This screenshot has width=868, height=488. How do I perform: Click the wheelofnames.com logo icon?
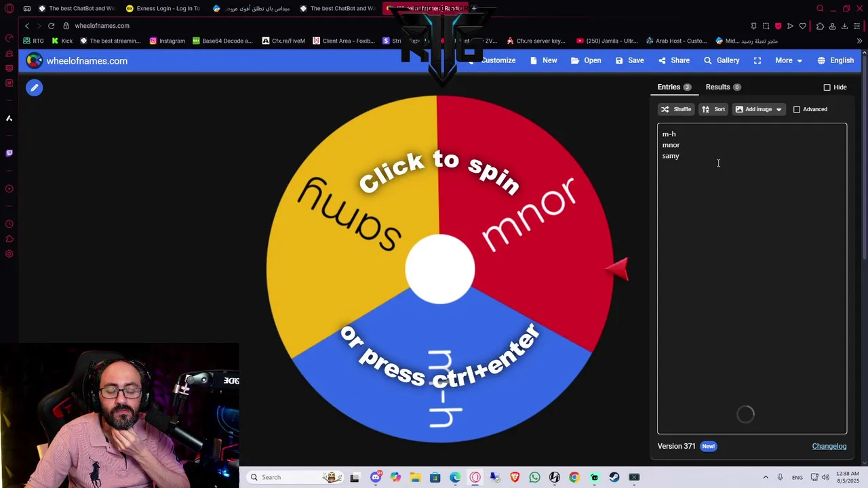pyautogui.click(x=34, y=60)
